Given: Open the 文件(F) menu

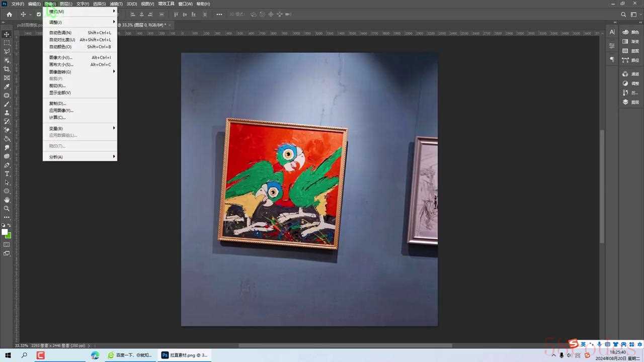Looking at the screenshot, I should point(18,4).
